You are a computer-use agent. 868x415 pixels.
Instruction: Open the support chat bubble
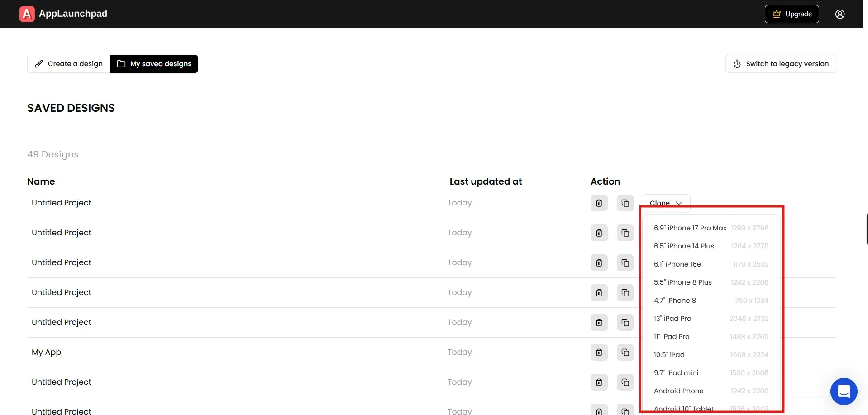point(844,391)
